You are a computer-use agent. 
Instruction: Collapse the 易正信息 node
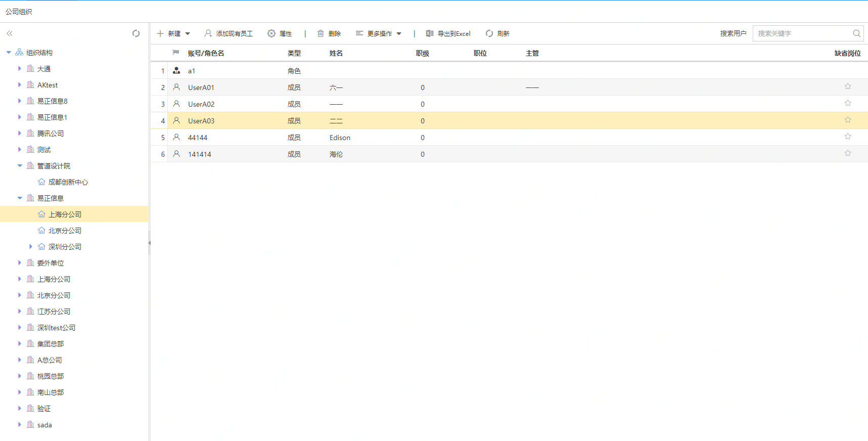pyautogui.click(x=20, y=198)
